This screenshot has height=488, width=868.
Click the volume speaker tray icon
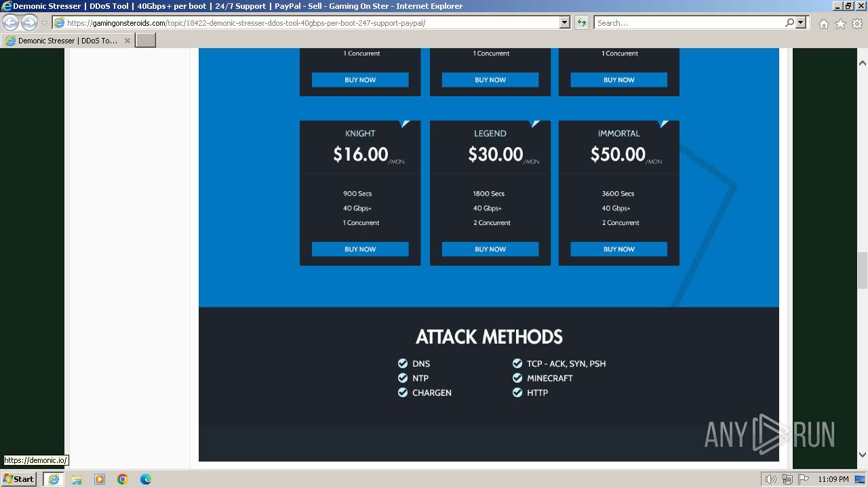click(x=771, y=479)
